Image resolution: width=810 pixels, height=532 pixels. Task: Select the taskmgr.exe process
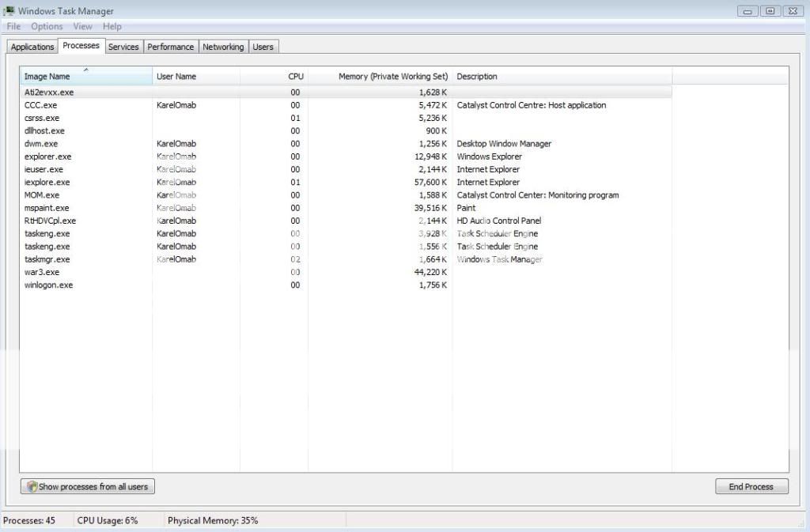[346, 259]
